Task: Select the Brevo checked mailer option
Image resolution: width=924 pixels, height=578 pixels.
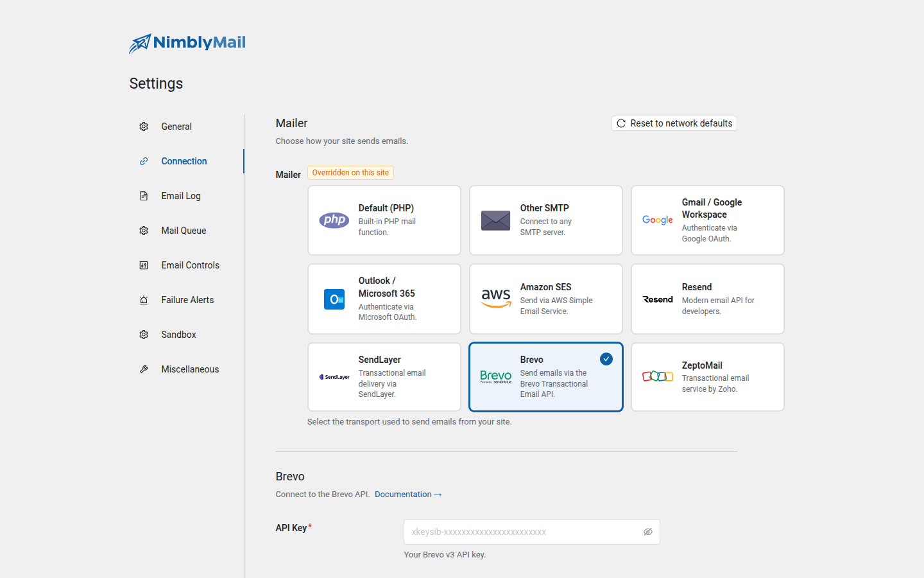Action: tap(546, 377)
